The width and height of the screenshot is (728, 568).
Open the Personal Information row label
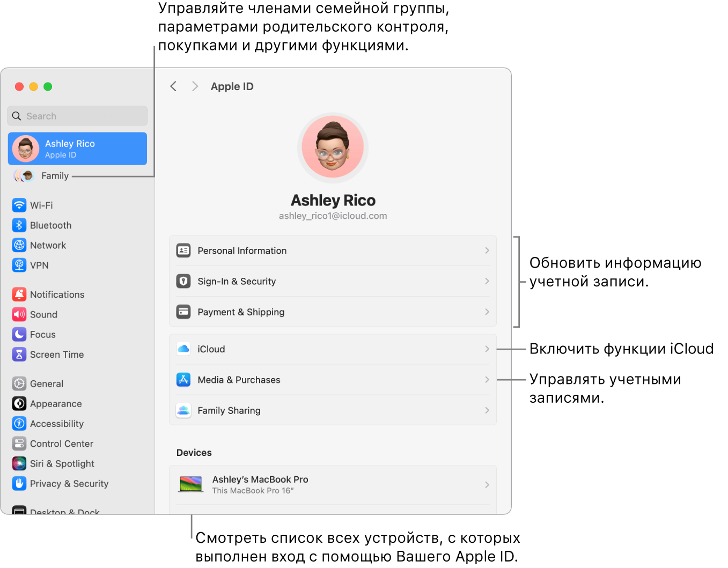[x=242, y=250]
